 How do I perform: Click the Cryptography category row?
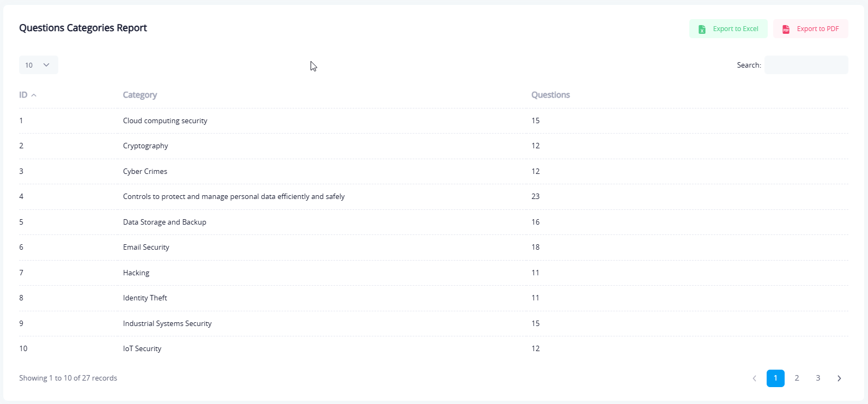point(145,146)
